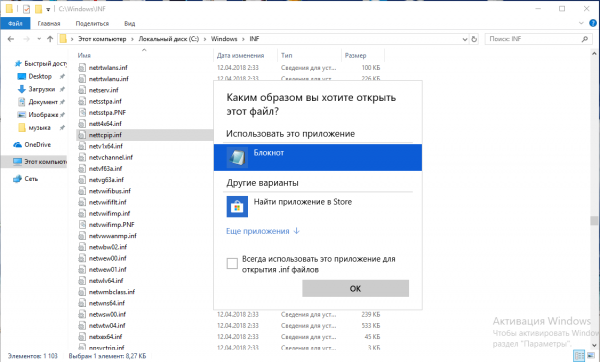Enable always use this app for .inf checkbox
This screenshot has height=362, width=600.
click(x=232, y=263)
